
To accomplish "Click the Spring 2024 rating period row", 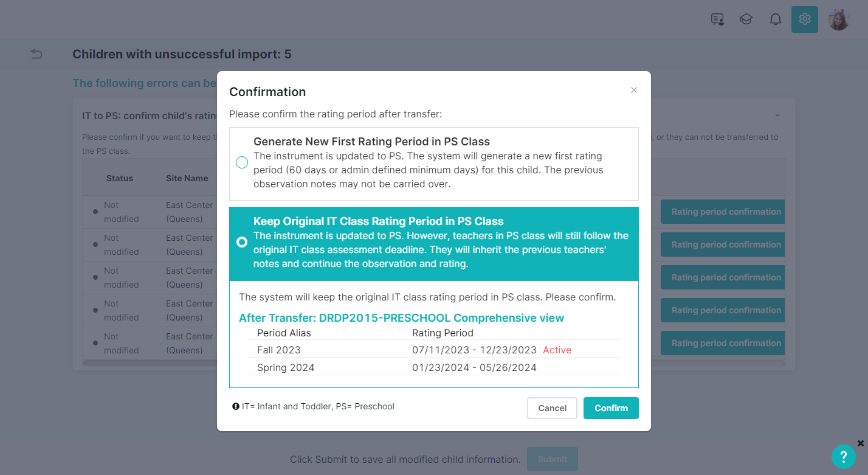I will pos(434,367).
